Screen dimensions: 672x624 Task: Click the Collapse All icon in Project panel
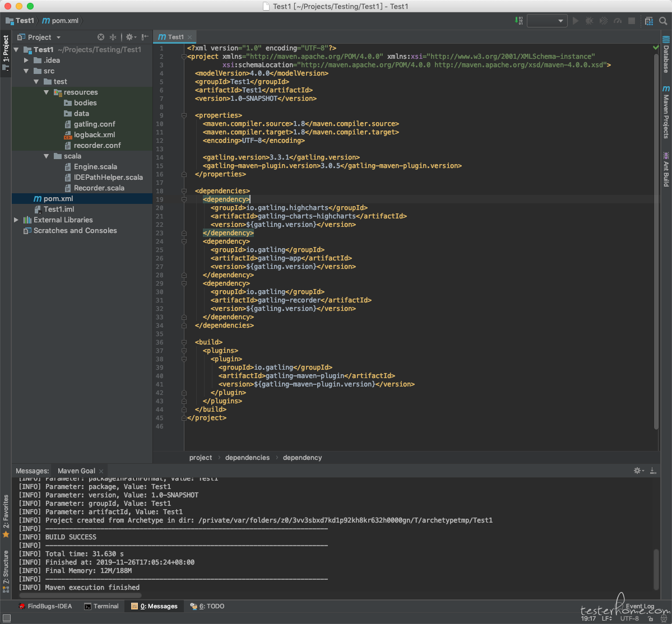[x=113, y=38]
